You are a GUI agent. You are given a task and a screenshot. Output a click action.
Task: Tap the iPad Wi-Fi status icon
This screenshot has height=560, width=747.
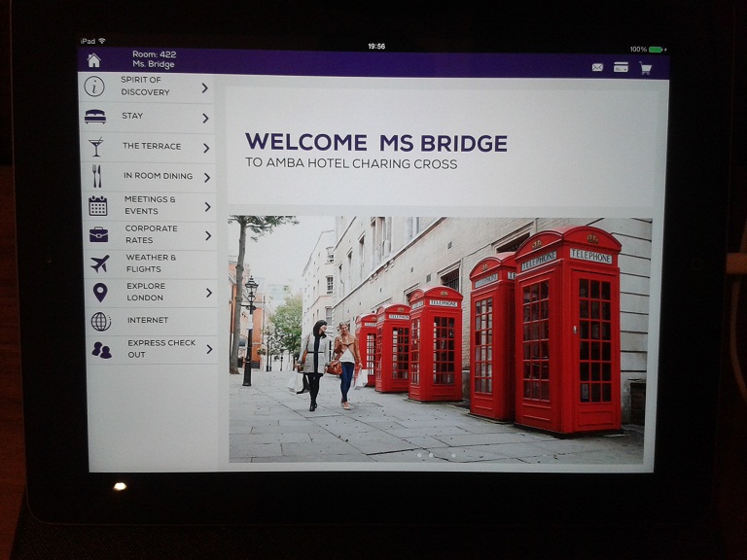click(x=101, y=41)
